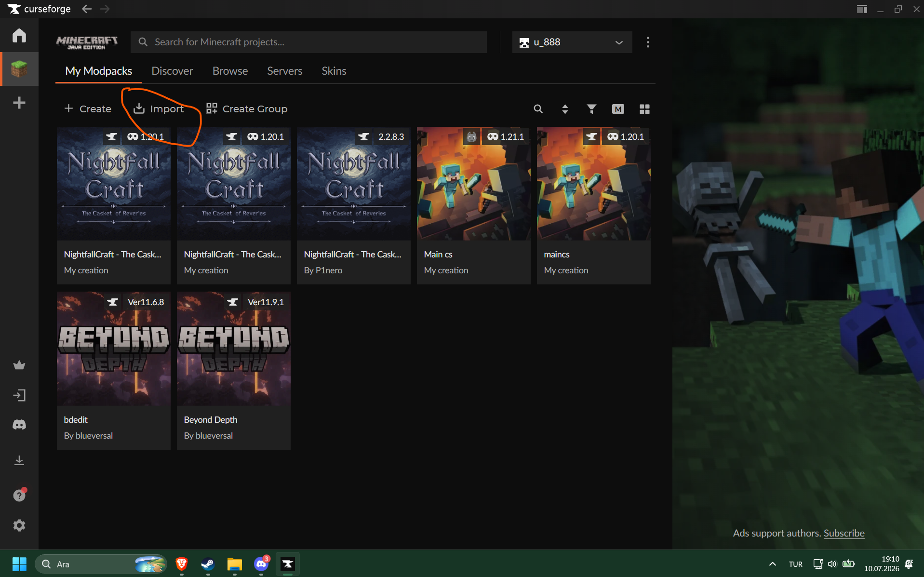The image size is (924, 577).
Task: Click the 1.21.1 version badge on Main cs
Action: coord(506,136)
